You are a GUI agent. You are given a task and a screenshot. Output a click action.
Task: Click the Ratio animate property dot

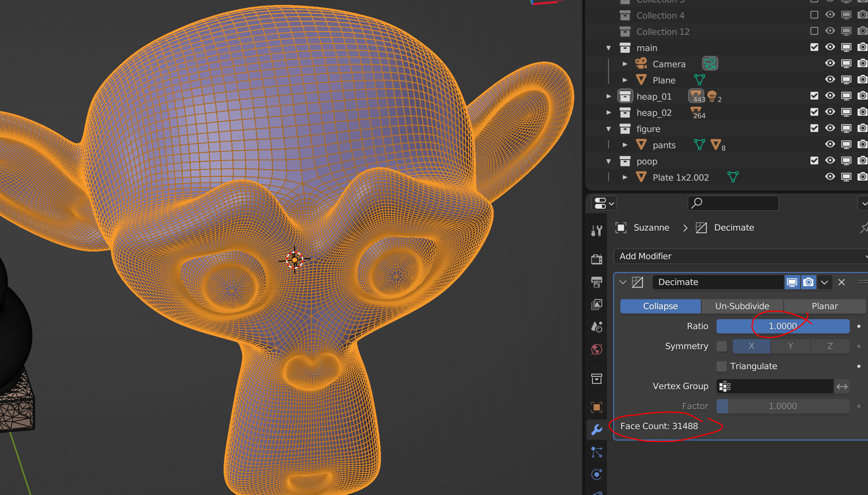point(859,326)
